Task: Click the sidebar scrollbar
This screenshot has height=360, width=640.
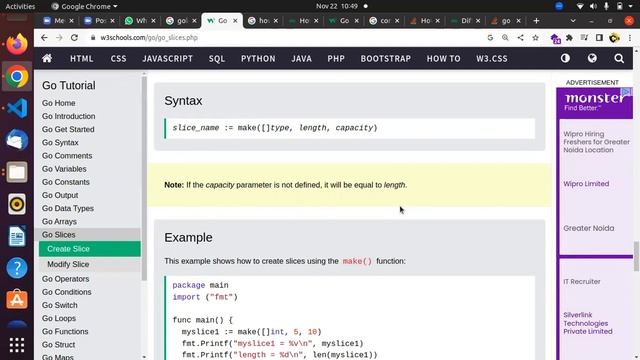Action: click(x=144, y=178)
